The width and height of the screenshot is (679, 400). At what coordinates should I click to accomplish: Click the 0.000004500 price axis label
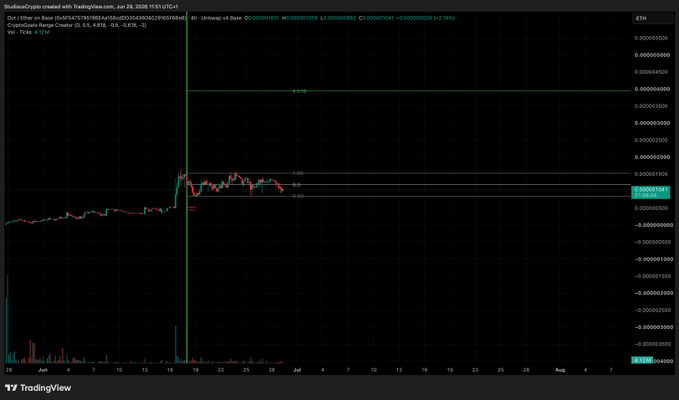[651, 72]
